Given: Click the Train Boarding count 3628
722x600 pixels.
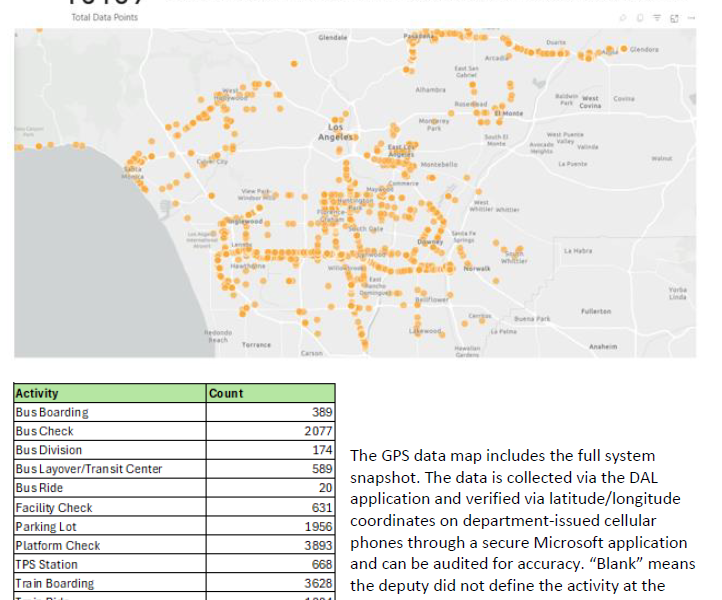Looking at the screenshot, I should click(x=317, y=584).
